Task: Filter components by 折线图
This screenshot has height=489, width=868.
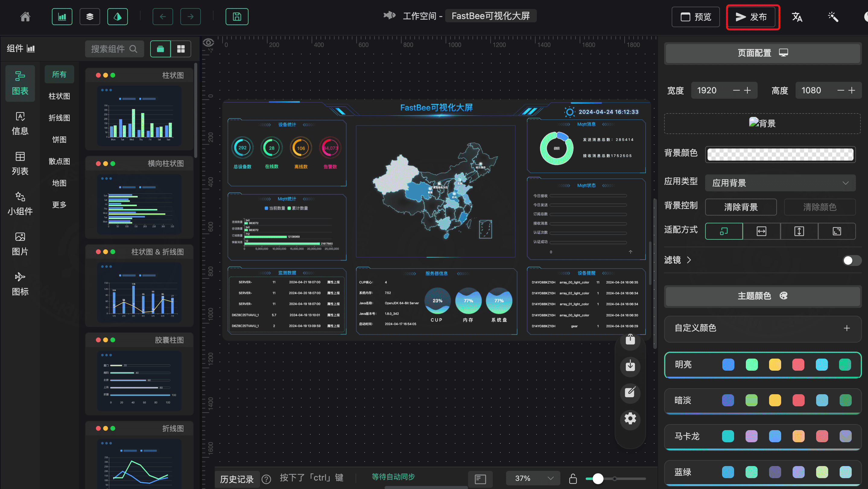Action: tap(59, 118)
